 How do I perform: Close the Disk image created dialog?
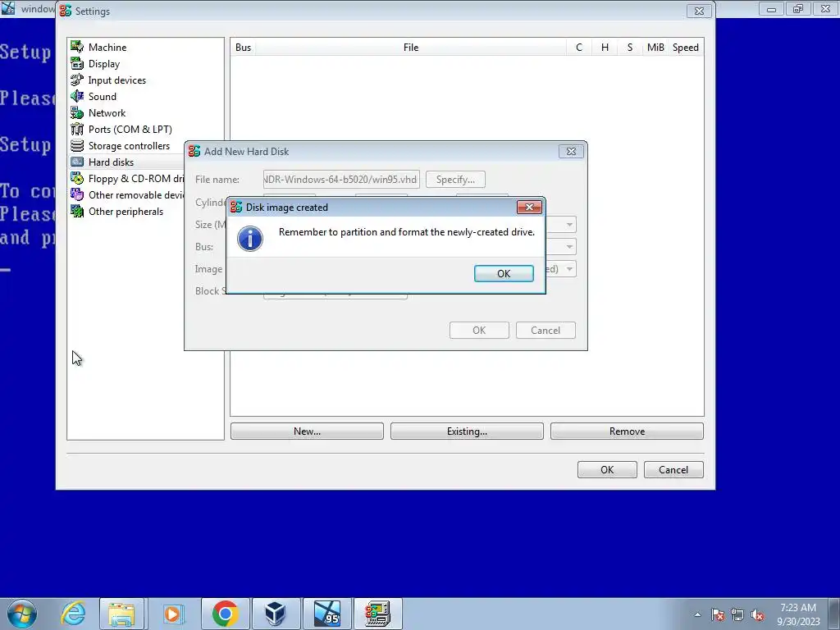[x=529, y=208]
